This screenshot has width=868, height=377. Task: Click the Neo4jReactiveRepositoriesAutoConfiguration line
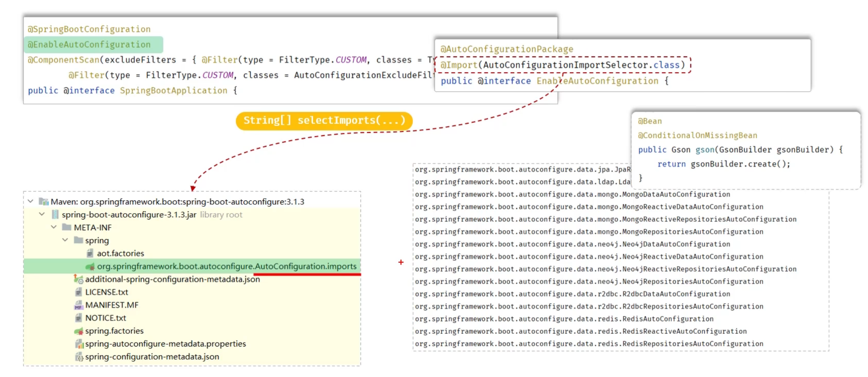(606, 269)
